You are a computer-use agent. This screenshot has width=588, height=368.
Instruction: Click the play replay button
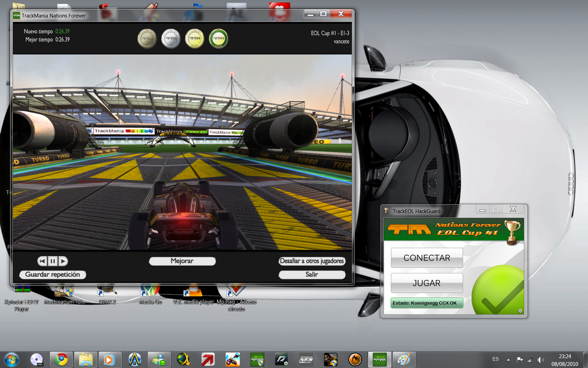tap(63, 261)
